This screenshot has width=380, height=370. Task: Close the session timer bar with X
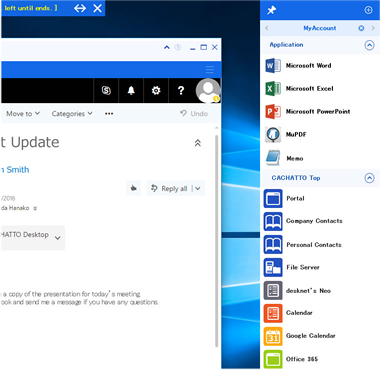pos(97,8)
